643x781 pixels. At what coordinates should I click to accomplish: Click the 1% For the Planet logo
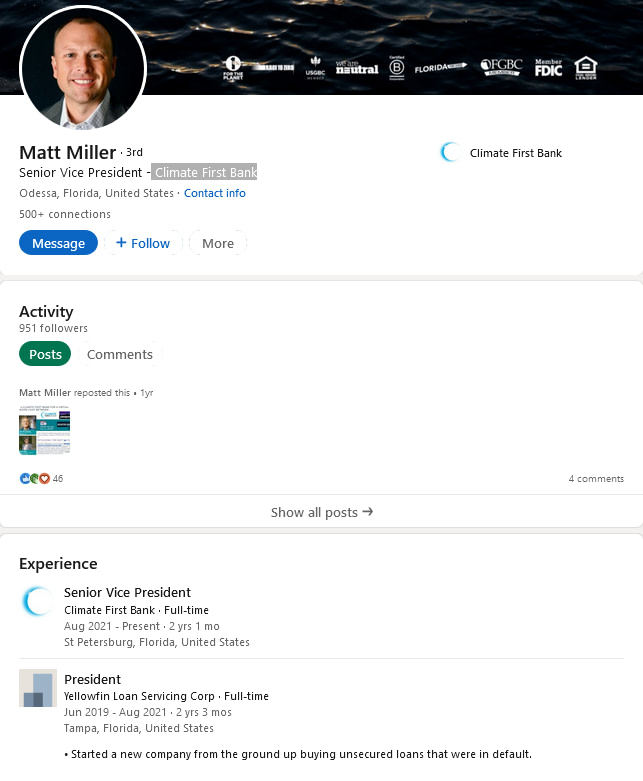pyautogui.click(x=233, y=68)
